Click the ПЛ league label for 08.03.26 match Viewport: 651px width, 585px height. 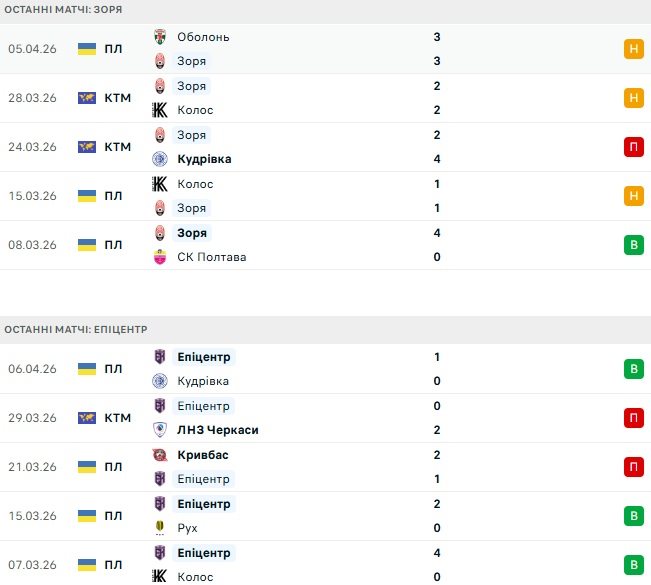[113, 245]
